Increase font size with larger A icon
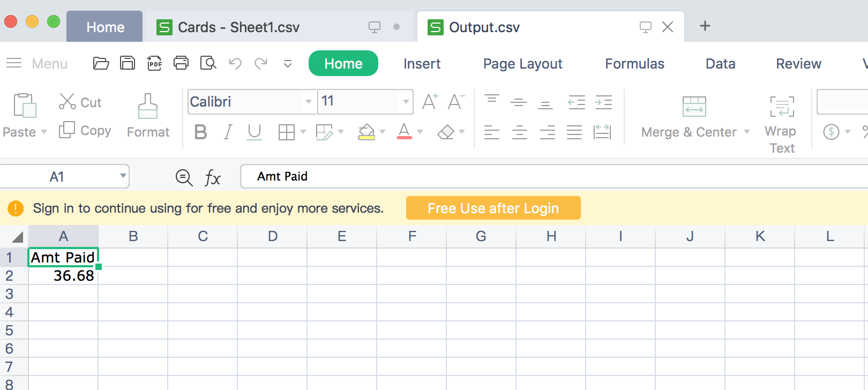The height and width of the screenshot is (390, 868). tap(430, 102)
